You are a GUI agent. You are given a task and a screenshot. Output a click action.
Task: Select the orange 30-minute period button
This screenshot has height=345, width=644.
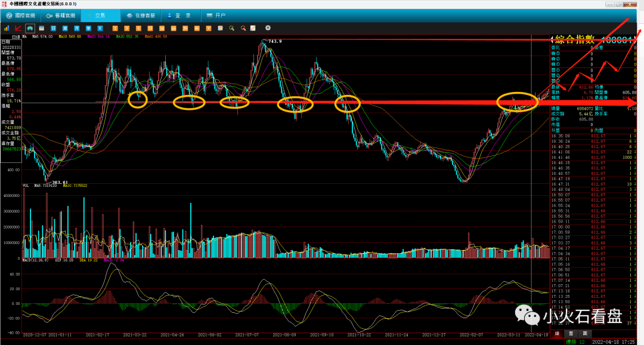pos(162,29)
